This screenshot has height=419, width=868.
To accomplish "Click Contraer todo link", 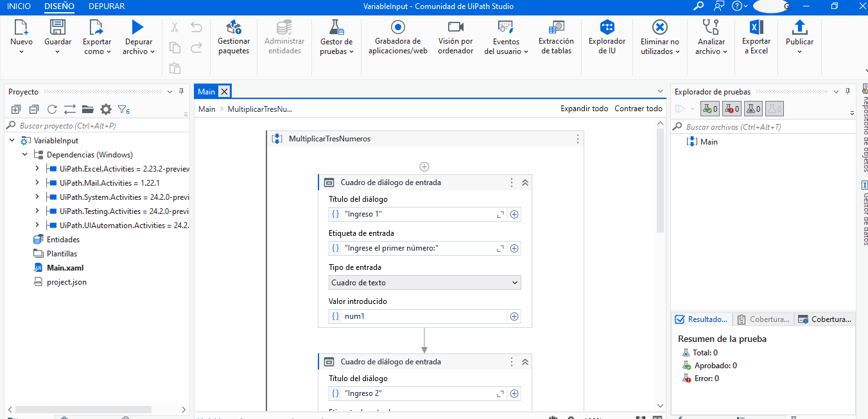I will [x=638, y=109].
